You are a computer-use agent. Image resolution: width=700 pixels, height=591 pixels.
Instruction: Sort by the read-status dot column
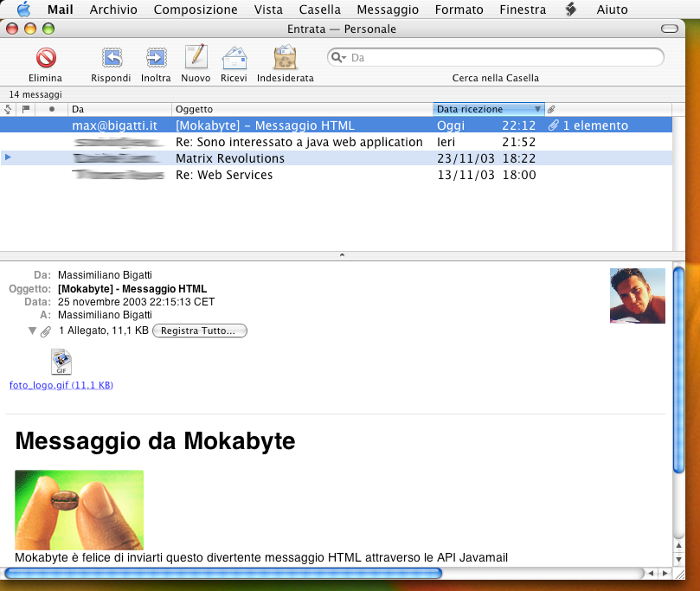tap(52, 109)
